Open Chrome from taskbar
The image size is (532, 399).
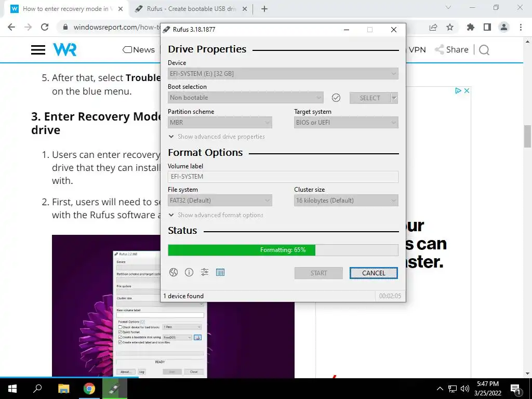coord(89,389)
